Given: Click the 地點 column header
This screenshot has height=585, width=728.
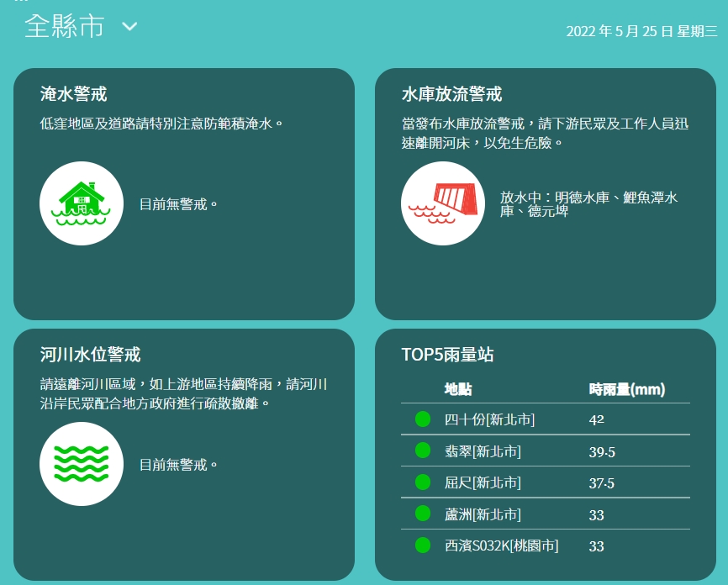Looking at the screenshot, I should (x=458, y=389).
